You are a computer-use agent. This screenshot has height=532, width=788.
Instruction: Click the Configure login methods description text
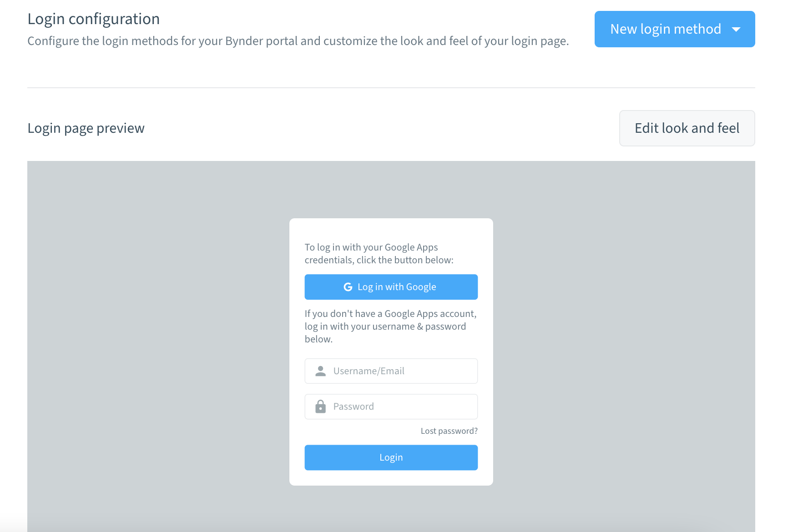tap(298, 41)
